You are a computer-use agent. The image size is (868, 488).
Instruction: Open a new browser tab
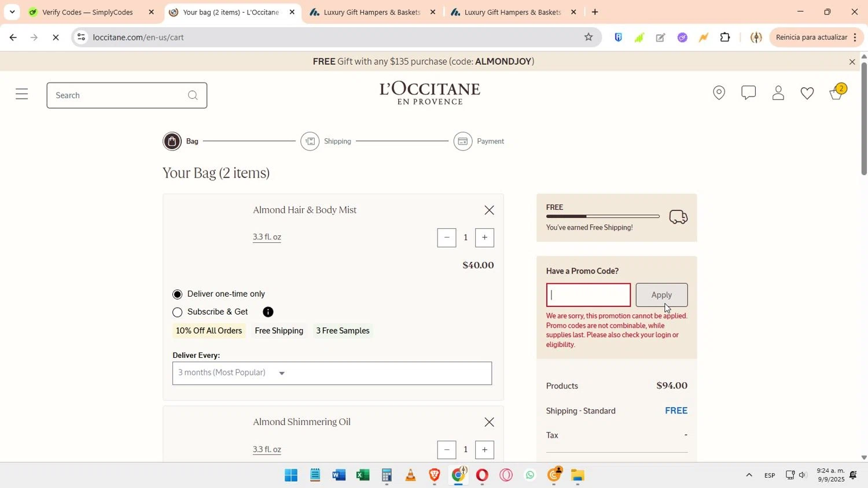click(595, 12)
